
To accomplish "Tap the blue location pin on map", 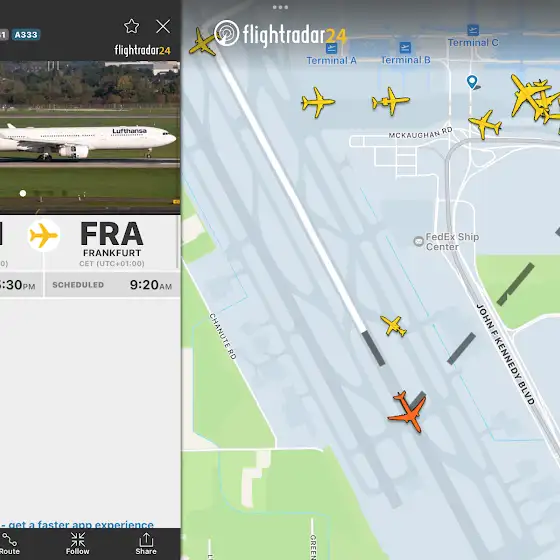I will [x=472, y=82].
